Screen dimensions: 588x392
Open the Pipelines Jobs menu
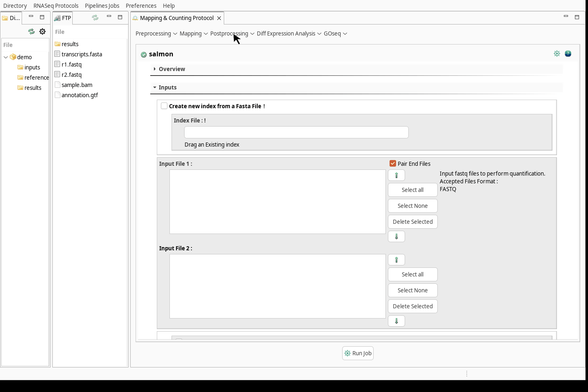(x=102, y=6)
